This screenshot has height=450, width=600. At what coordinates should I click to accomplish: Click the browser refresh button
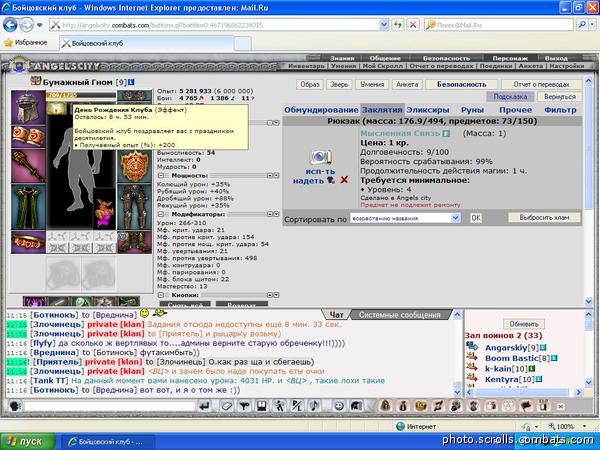point(398,25)
